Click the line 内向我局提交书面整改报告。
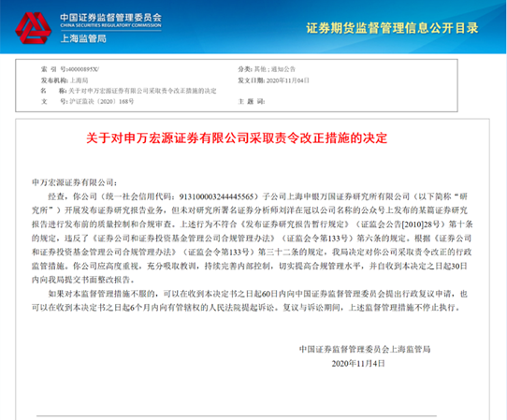The width and height of the screenshot is (507, 420). tap(83, 280)
